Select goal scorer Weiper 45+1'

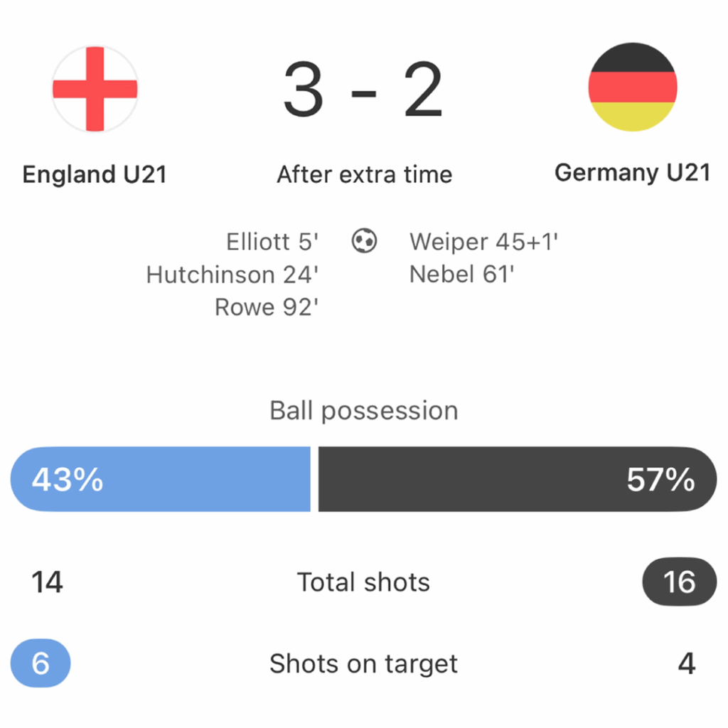click(483, 242)
